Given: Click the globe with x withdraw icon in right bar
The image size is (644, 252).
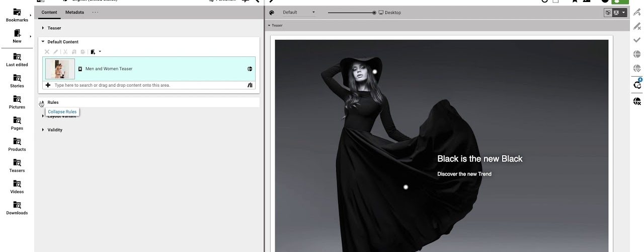Looking at the screenshot, I should 636,101.
